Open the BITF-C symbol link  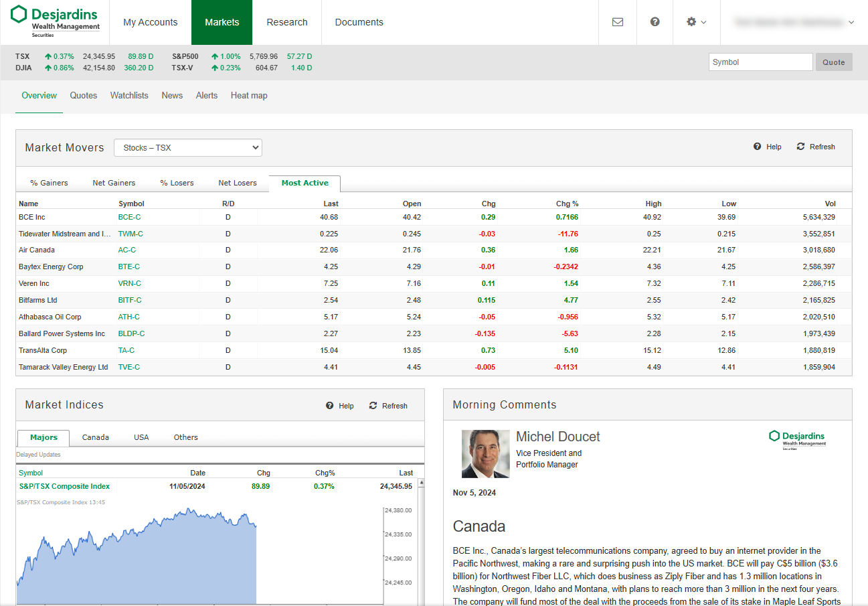[x=130, y=300]
